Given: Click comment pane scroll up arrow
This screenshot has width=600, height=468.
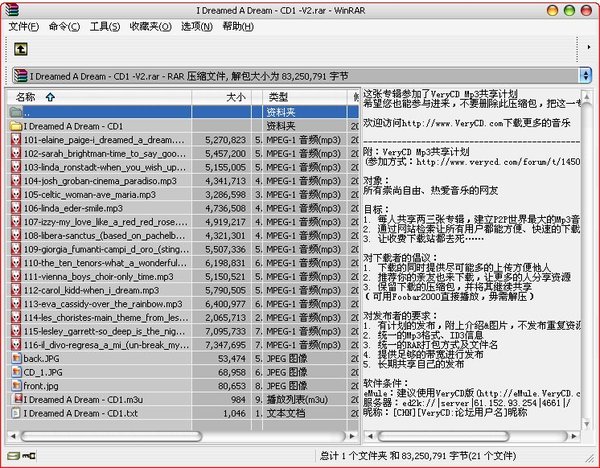Looking at the screenshot, I should click(x=586, y=96).
